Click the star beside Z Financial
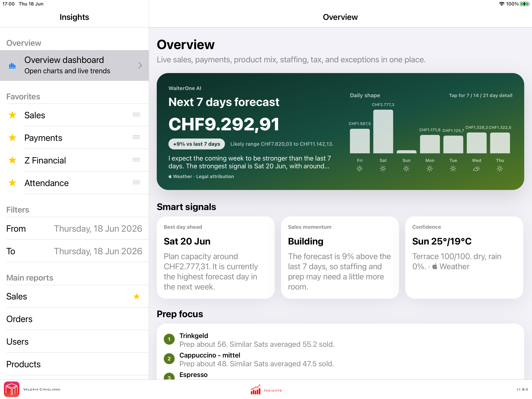The width and height of the screenshot is (532, 399). click(12, 161)
